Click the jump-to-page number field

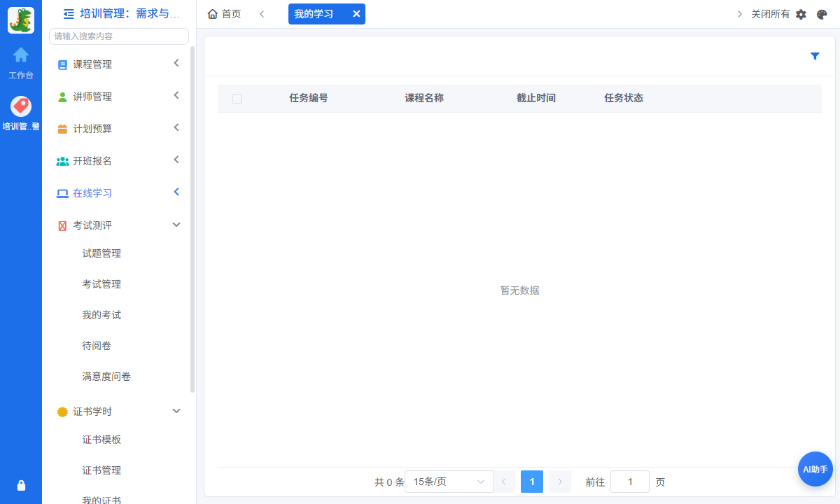pyautogui.click(x=630, y=482)
